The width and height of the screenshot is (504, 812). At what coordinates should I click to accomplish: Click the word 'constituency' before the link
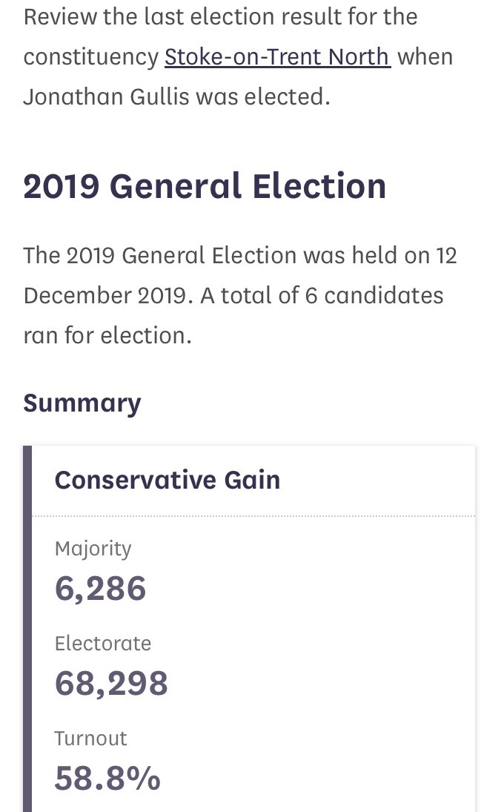(x=90, y=57)
